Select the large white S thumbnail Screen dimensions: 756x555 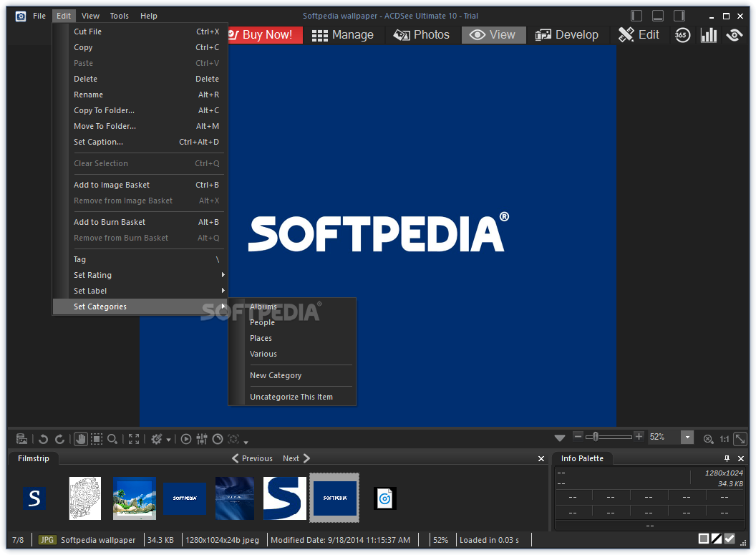(284, 498)
